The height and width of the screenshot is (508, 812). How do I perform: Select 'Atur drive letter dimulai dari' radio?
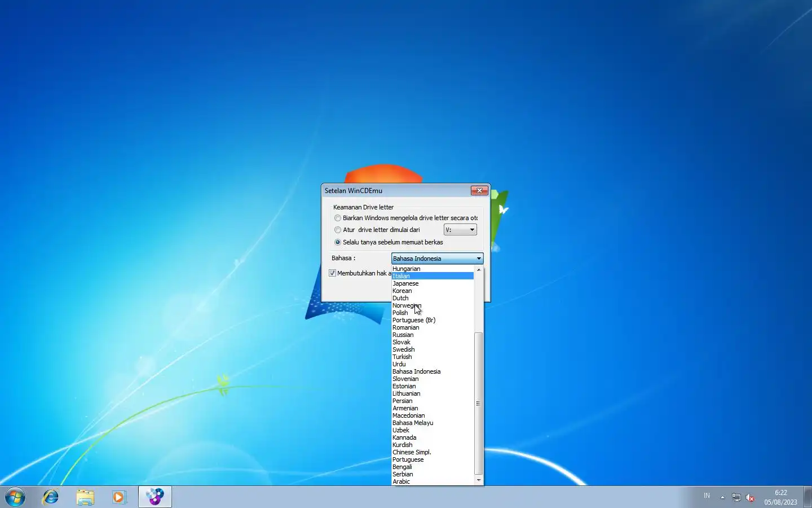[x=338, y=230]
